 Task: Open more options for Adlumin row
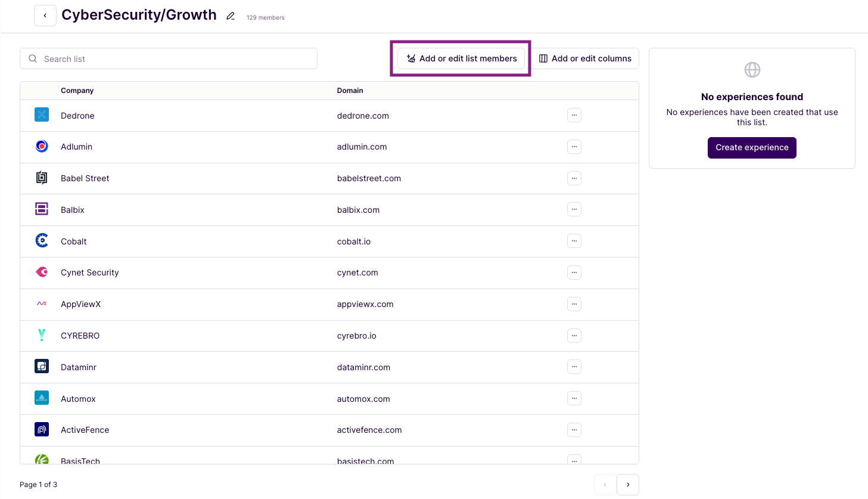click(574, 147)
